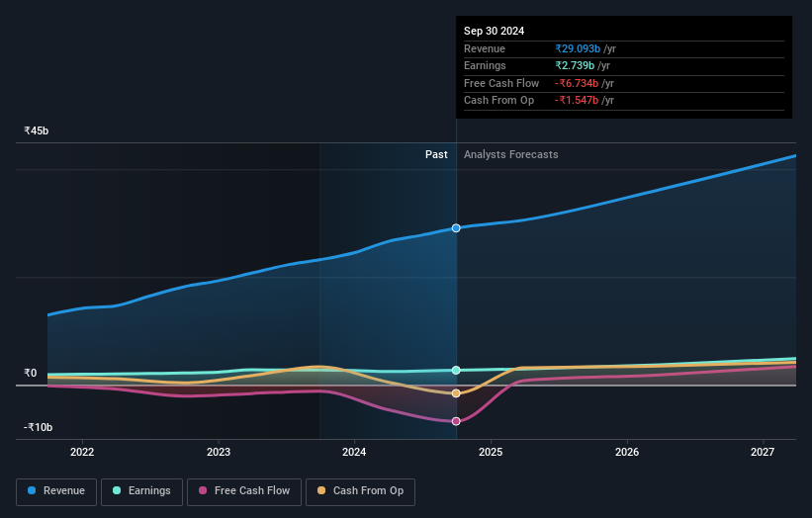Image resolution: width=812 pixels, height=518 pixels.
Task: Click the -₹6.734b free cash flow value
Action: click(577, 83)
